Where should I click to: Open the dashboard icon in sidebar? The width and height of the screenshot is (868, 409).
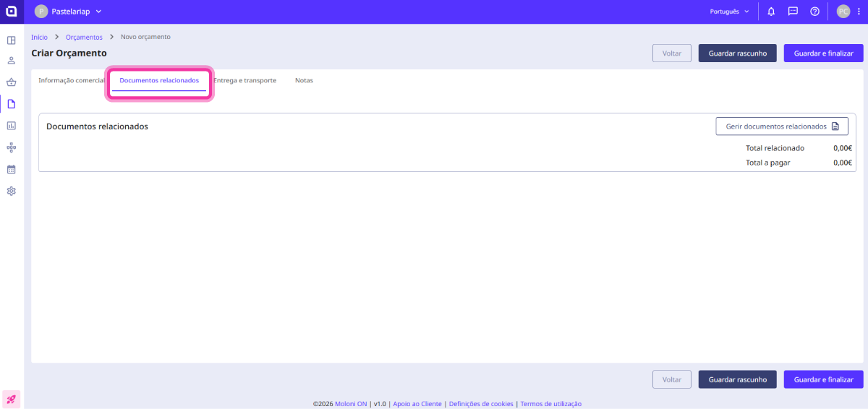point(12,40)
